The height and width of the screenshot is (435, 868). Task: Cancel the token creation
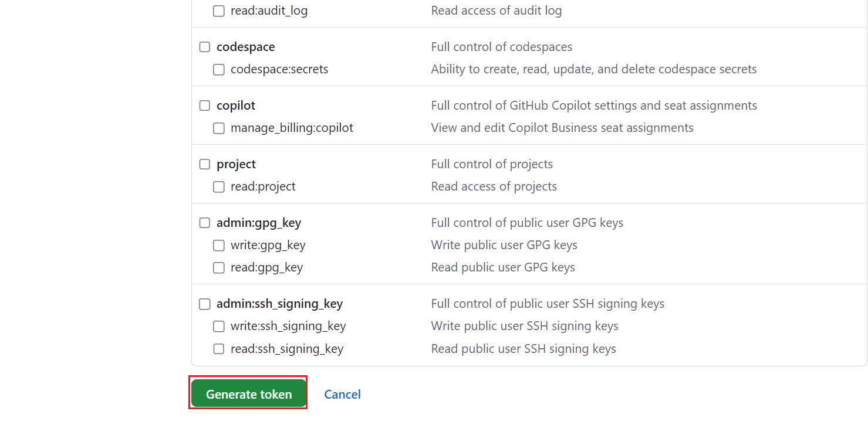[342, 394]
